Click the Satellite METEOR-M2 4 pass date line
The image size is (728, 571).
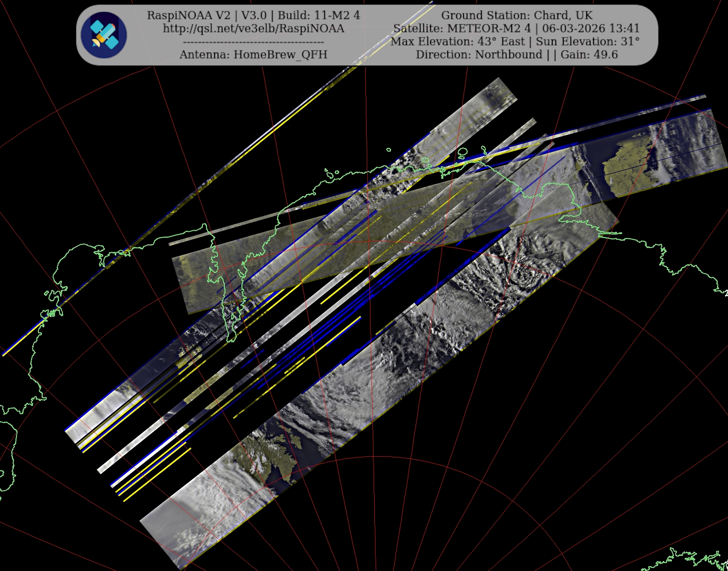tap(517, 29)
